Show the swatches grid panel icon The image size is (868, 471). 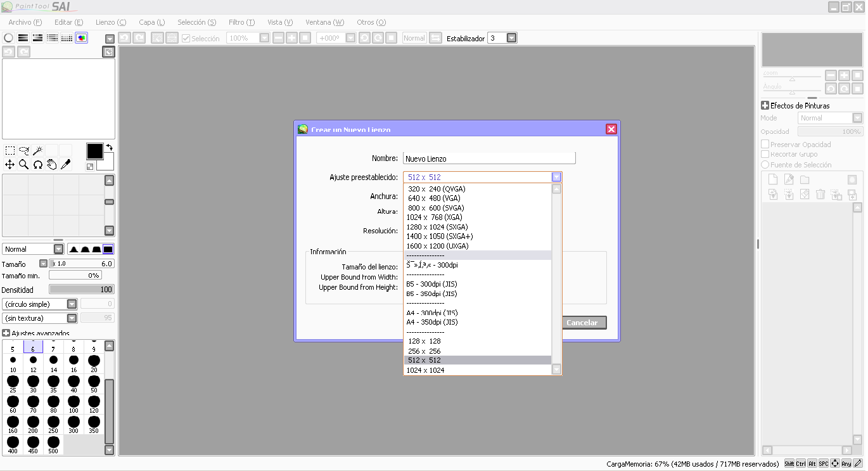(x=67, y=38)
